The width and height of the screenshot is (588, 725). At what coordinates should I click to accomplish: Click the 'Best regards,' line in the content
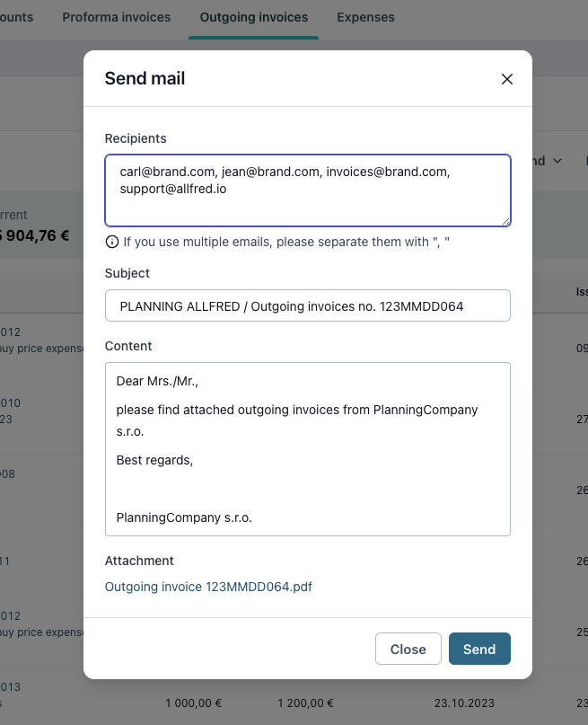[154, 460]
